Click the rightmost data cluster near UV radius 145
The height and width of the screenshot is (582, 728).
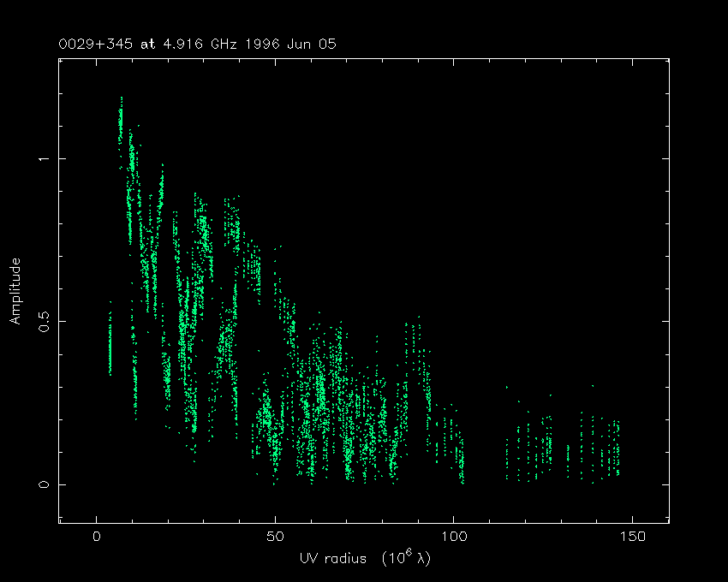point(616,449)
